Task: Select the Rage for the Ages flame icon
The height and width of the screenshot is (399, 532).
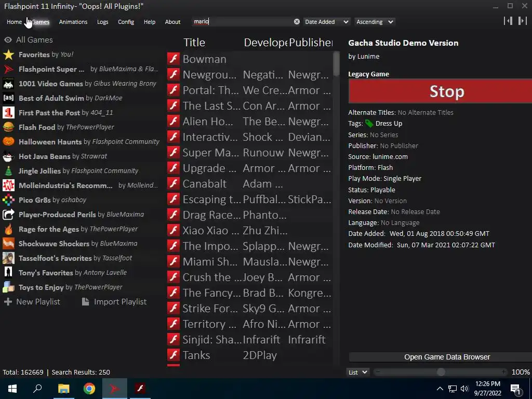Action: pos(8,229)
